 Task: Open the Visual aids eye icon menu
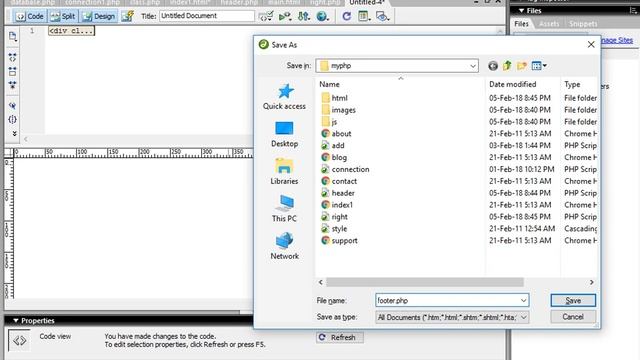tap(382, 16)
